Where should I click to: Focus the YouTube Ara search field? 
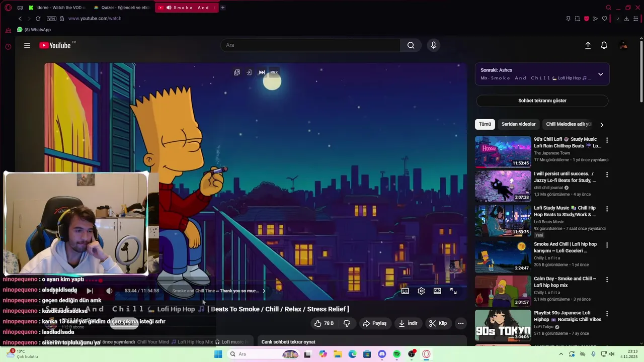310,45
